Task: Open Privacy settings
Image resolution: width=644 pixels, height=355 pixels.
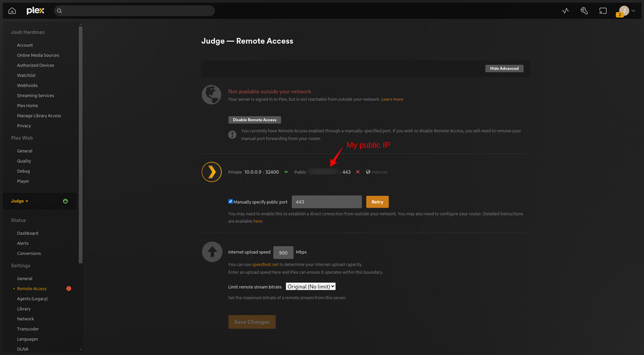Action: pos(24,126)
